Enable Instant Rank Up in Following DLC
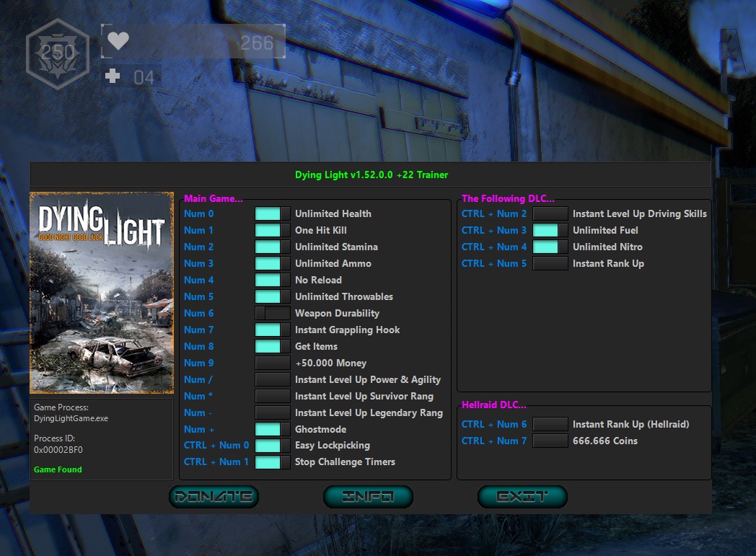Screen dimensions: 756x556 (x=550, y=263)
